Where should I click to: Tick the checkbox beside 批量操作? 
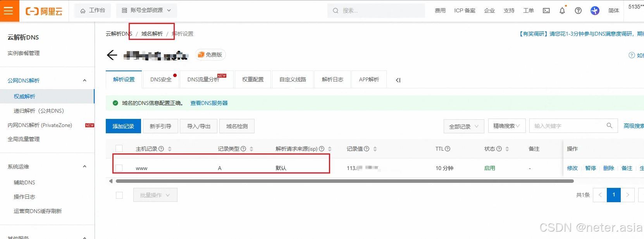point(119,195)
